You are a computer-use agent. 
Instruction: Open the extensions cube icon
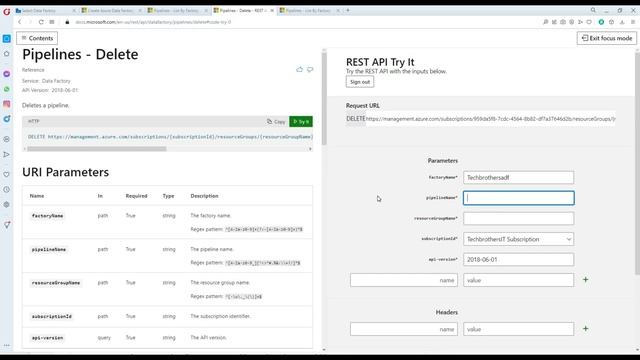611,22
